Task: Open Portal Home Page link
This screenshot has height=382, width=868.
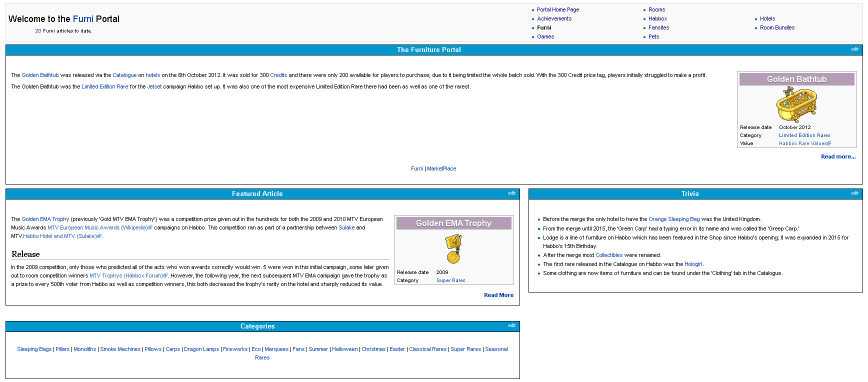Action: click(557, 9)
